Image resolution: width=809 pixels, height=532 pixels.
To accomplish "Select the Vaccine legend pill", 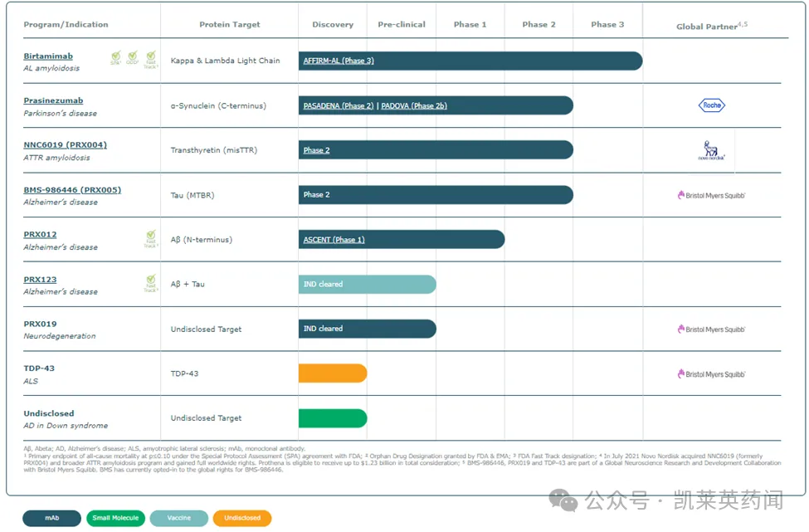I will tap(178, 518).
